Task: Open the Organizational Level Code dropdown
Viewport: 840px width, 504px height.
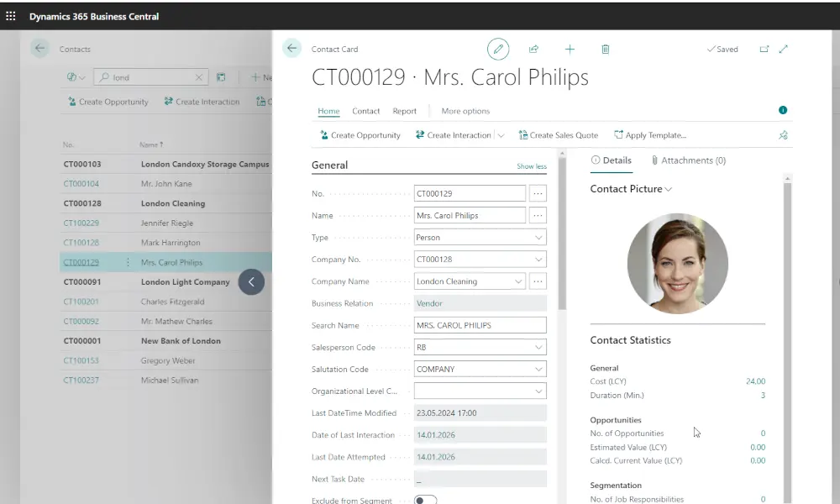Action: click(x=538, y=391)
